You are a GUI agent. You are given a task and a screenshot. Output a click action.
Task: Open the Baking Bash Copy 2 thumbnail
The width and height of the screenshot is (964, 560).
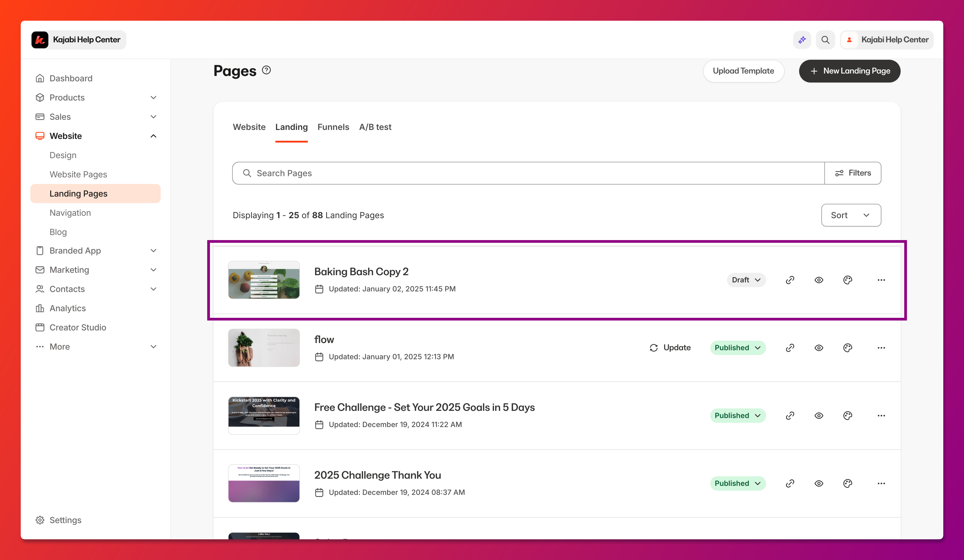tap(264, 280)
